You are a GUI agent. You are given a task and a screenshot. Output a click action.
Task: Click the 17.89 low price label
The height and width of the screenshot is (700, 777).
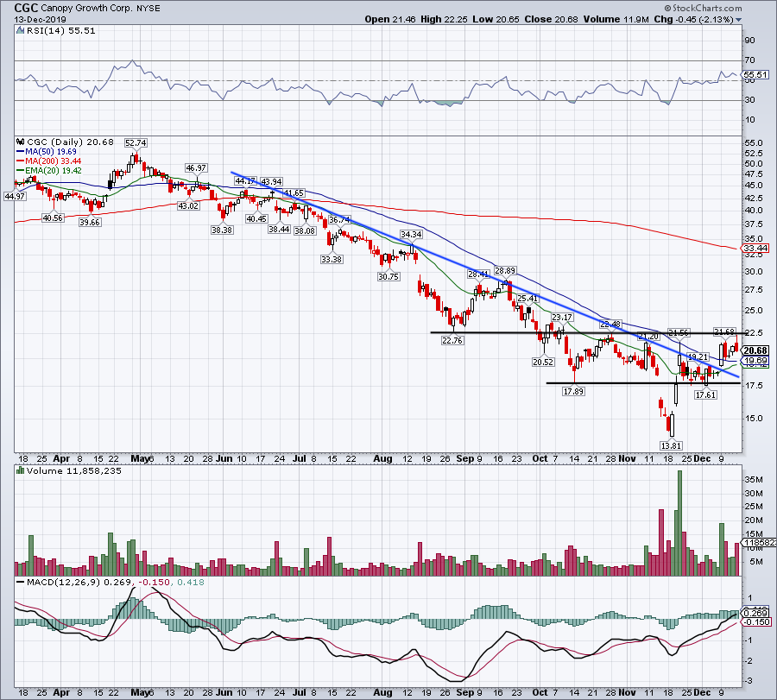pyautogui.click(x=573, y=392)
